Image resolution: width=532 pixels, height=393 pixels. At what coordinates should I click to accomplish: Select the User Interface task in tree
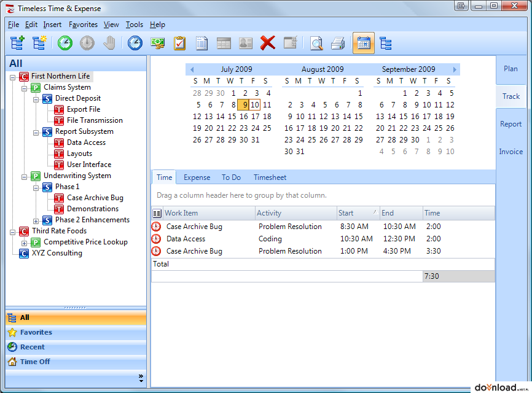(89, 165)
